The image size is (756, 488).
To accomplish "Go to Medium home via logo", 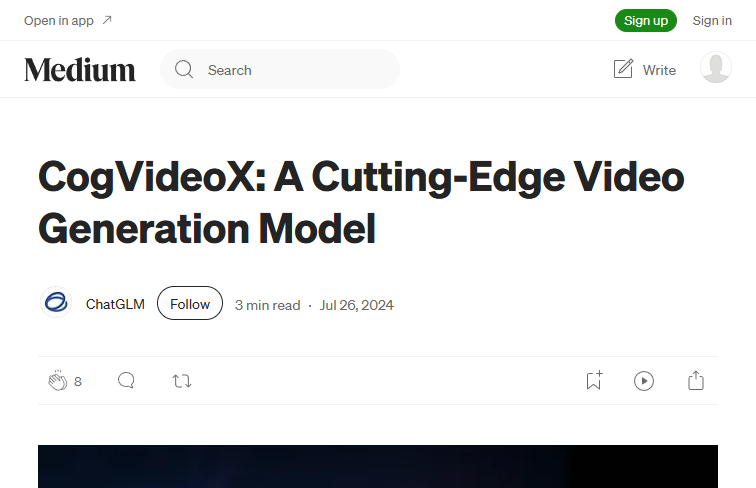I will 80,70.
